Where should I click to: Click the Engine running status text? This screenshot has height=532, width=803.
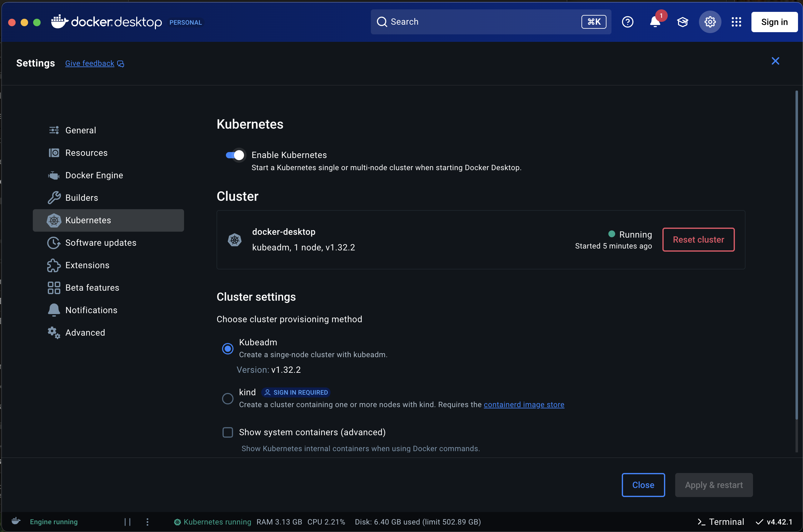coord(54,522)
